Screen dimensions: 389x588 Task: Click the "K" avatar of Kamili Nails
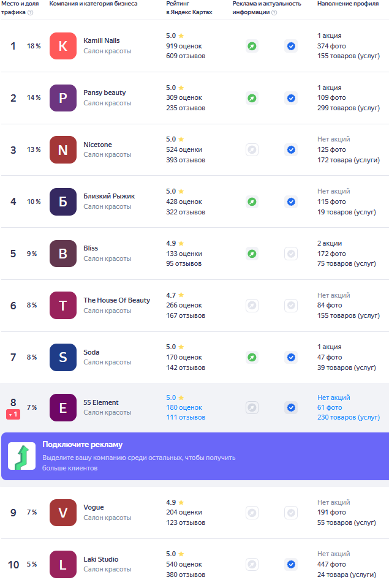63,46
